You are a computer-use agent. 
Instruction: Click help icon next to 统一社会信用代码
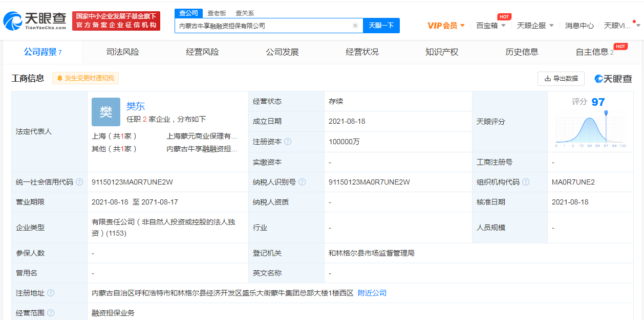pos(79,182)
